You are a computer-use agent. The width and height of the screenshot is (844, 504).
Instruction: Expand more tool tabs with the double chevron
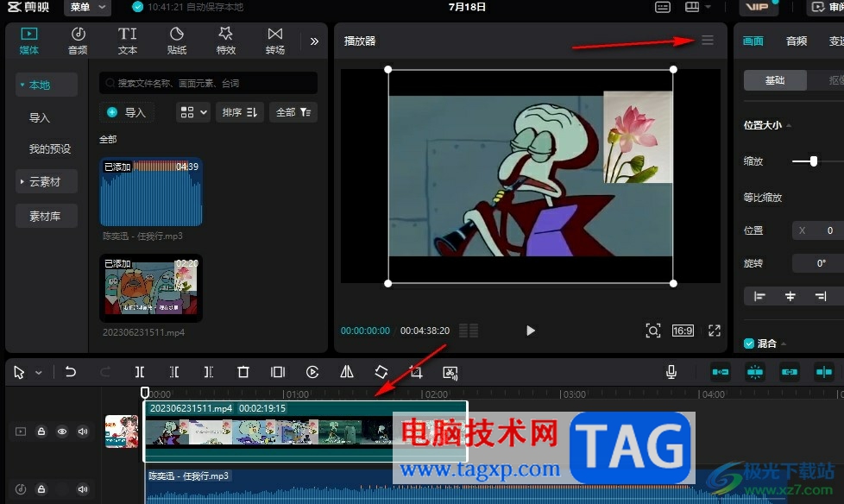pos(314,41)
